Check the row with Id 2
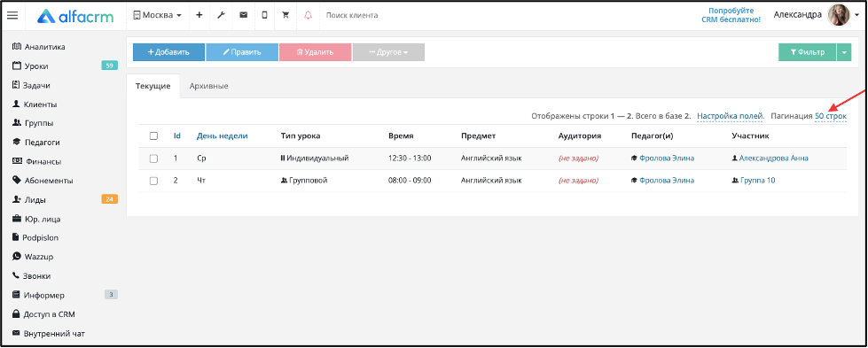 [154, 181]
